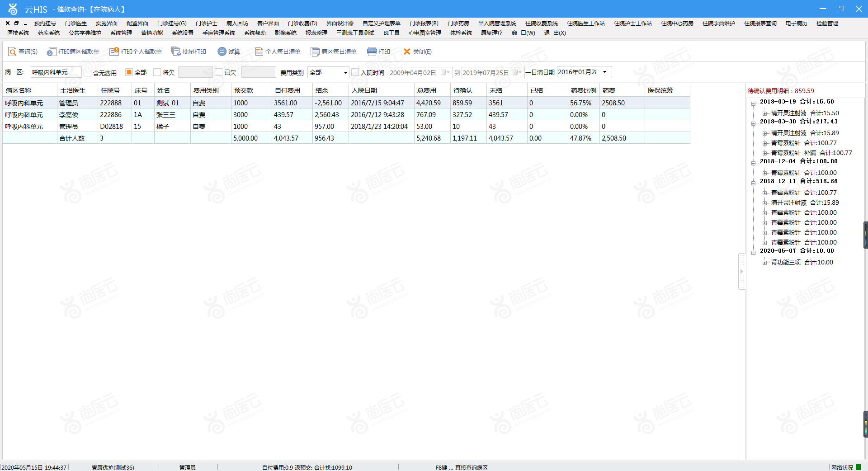The width and height of the screenshot is (868, 471).
Task: Sort by the 预交款 column header
Action: [251, 90]
